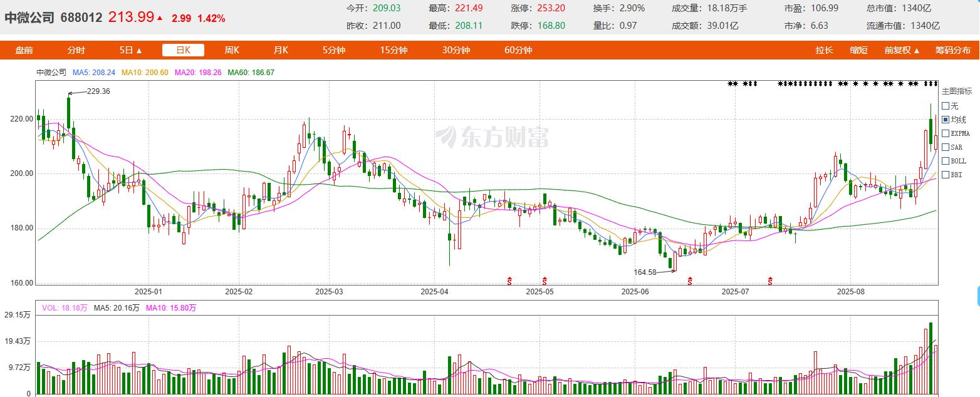The image size is (980, 397).
Task: Click the 主图指标 panel heading
Action: click(957, 91)
